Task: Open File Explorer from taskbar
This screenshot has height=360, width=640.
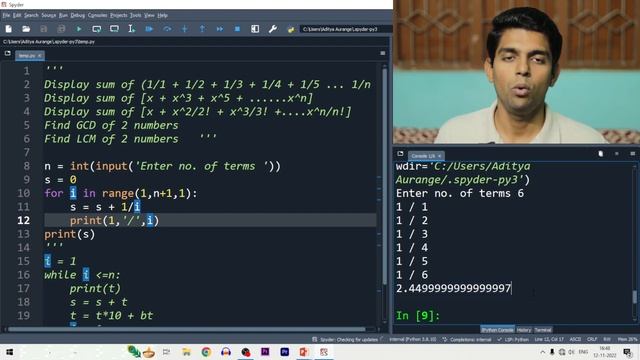Action: tap(187, 352)
